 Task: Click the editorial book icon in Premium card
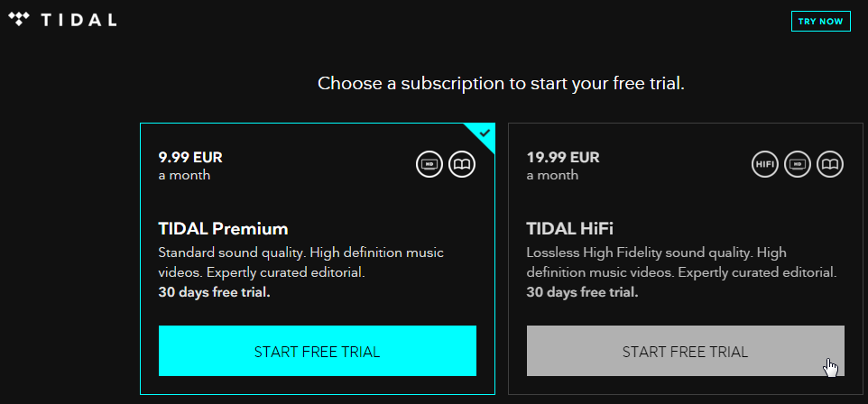462,164
